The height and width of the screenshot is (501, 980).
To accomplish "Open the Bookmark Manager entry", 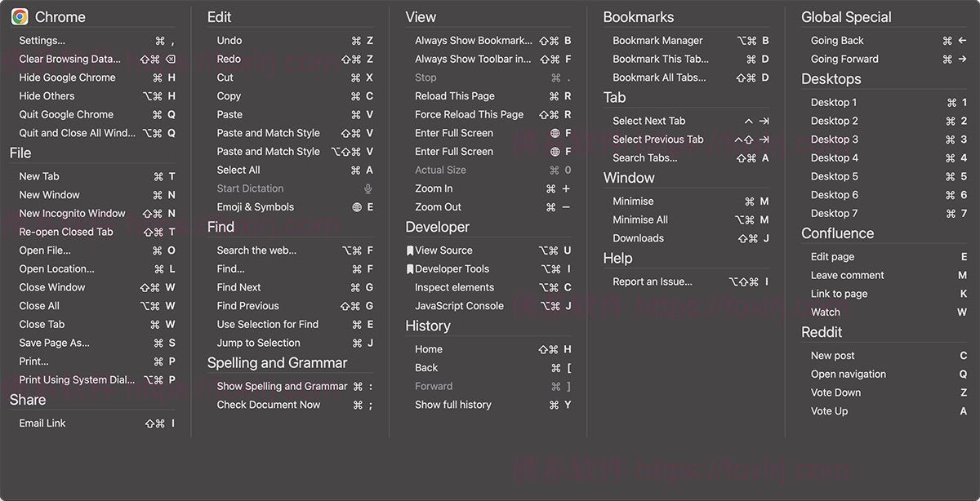I will pos(657,40).
